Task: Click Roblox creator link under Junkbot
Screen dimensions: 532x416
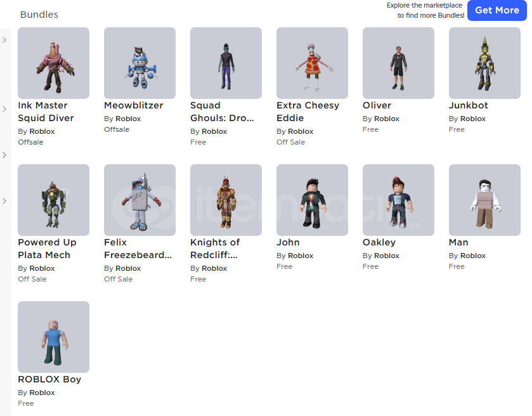Action: pos(472,119)
